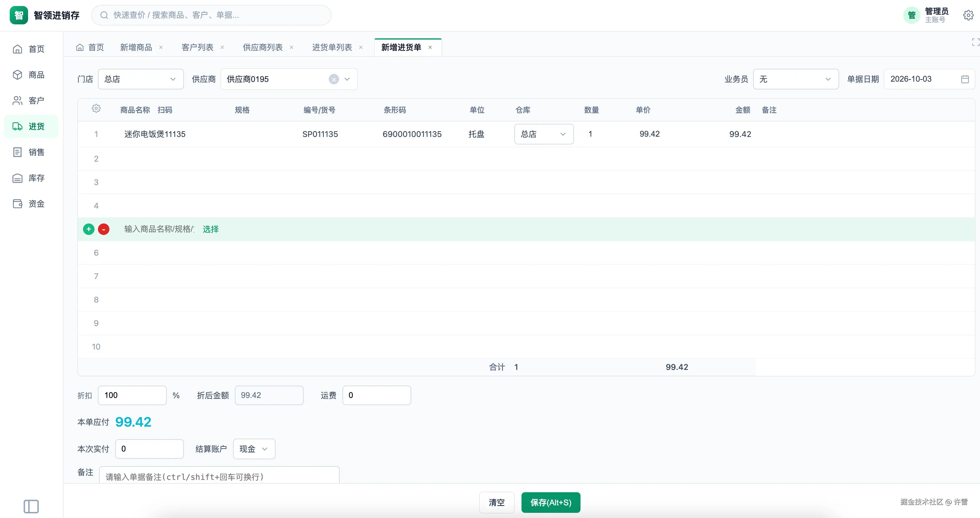Open 销售 in the left sidebar
This screenshot has width=980, height=518.
point(31,152)
